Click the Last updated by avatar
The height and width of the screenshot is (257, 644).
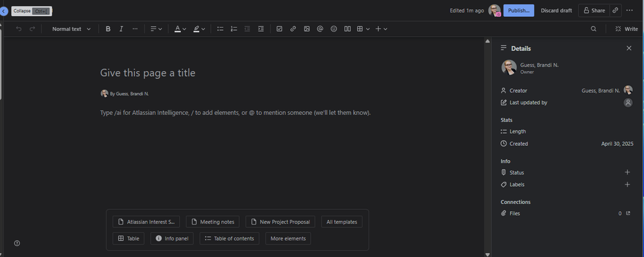(x=628, y=103)
